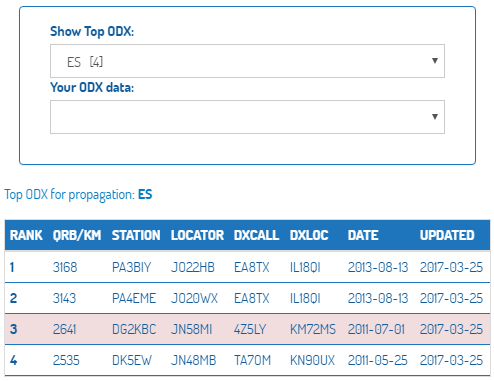
Task: Click the QRB/KM column header
Action: (x=77, y=235)
